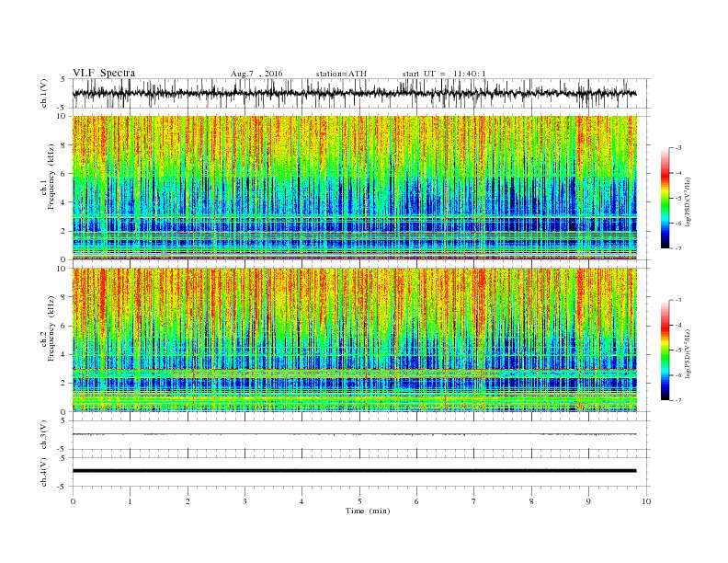Click inside the ch.1 spectrogram panel
The width and height of the screenshot is (728, 563).
[x=354, y=188]
